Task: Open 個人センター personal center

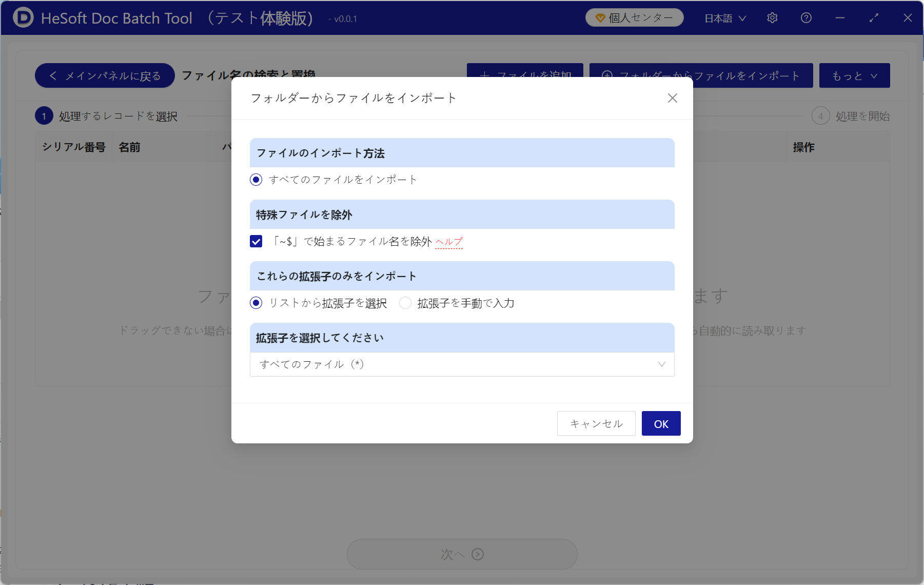Action: pos(635,18)
